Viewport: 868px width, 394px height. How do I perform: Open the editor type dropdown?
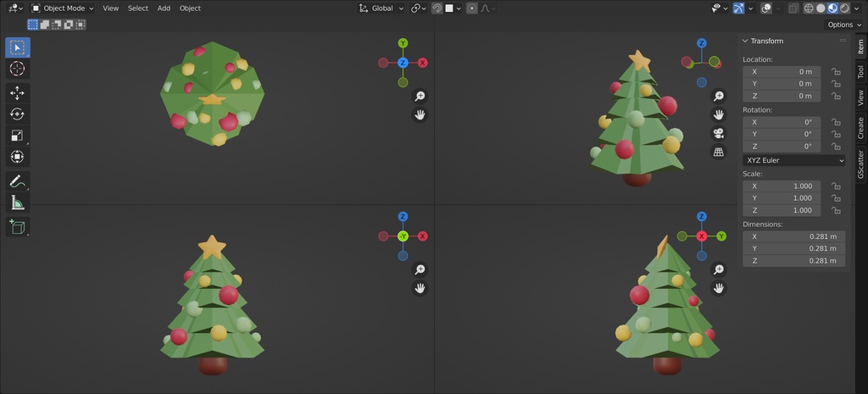click(15, 8)
